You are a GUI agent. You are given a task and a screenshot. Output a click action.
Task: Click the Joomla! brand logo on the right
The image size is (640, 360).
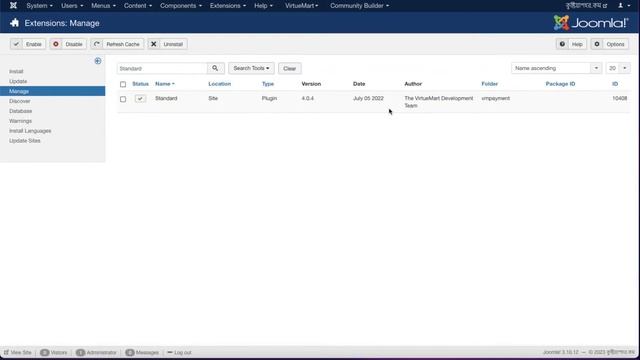(591, 23)
